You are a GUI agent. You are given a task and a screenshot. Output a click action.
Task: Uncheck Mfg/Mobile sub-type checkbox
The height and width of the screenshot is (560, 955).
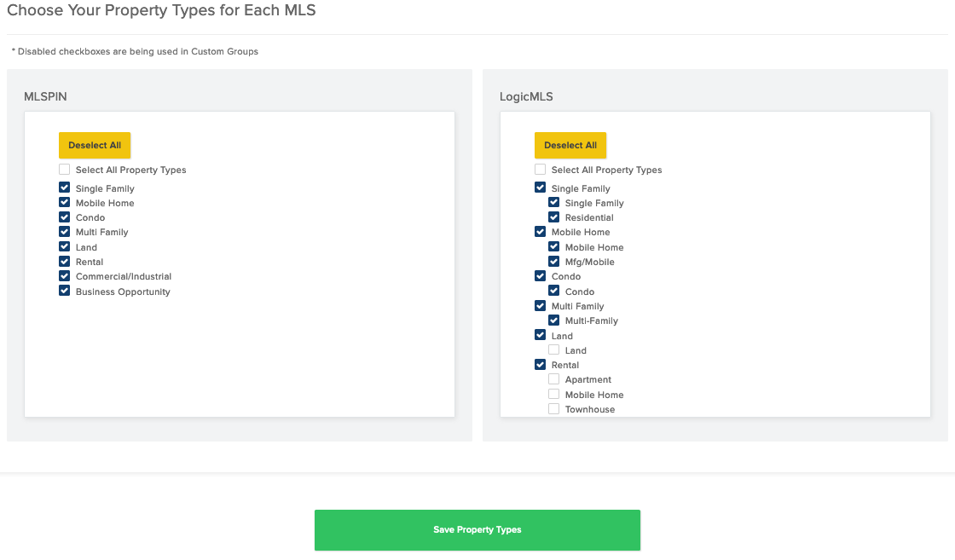553,261
